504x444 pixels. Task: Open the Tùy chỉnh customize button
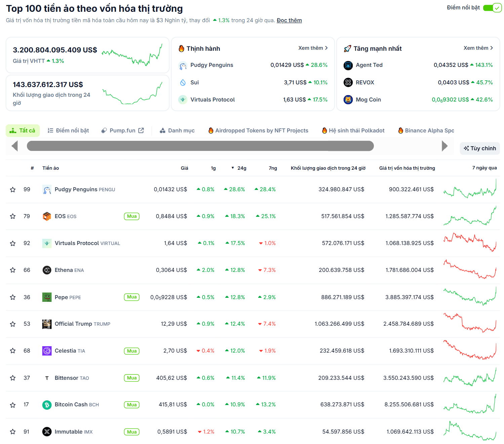(480, 148)
